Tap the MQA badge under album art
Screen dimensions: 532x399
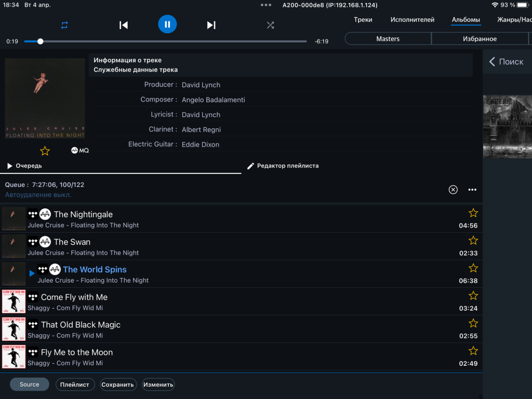pyautogui.click(x=79, y=150)
